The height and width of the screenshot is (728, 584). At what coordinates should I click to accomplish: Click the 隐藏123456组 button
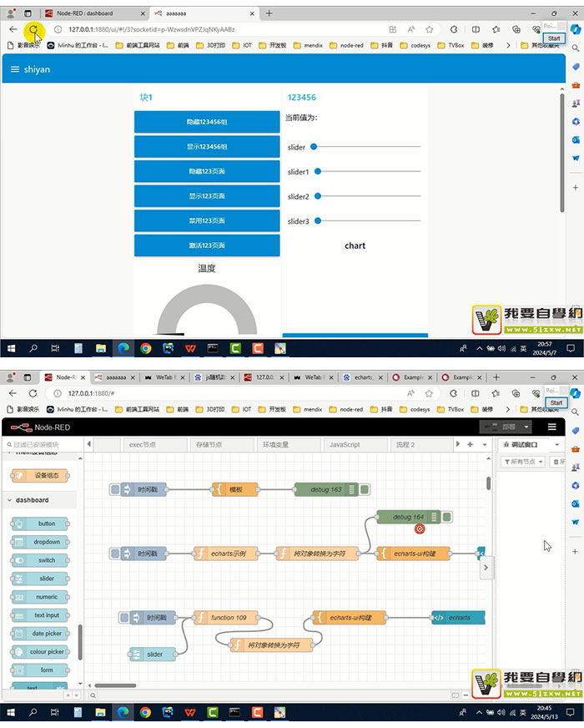(x=207, y=122)
